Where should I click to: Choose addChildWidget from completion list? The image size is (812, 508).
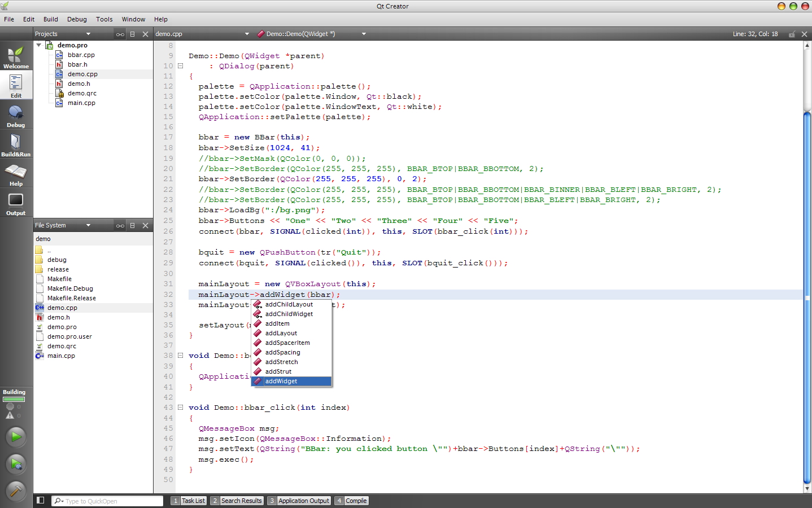291,314
